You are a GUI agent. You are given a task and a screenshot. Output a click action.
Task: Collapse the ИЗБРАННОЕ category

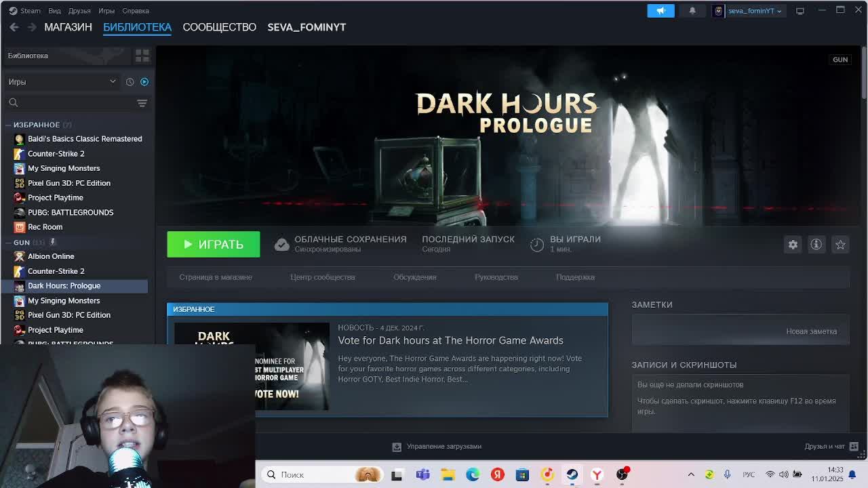point(7,125)
